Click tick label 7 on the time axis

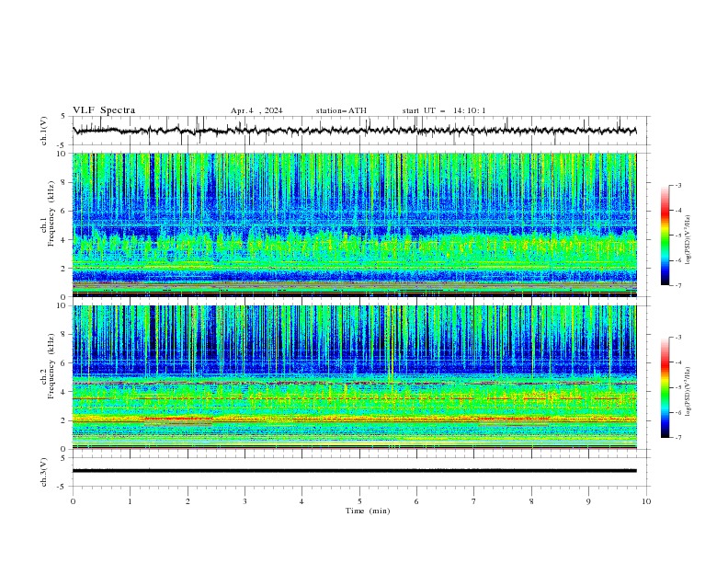[474, 501]
